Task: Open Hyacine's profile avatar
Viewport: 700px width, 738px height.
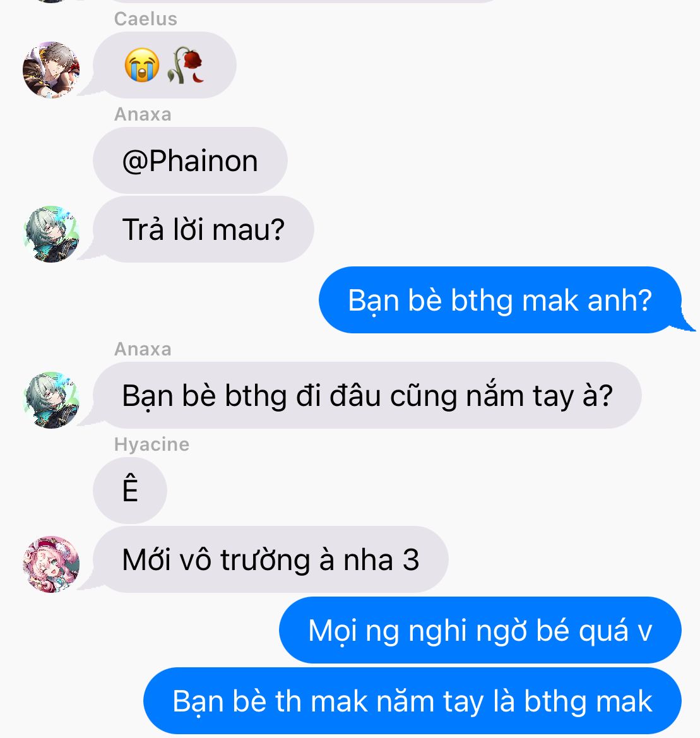Action: 51,564
